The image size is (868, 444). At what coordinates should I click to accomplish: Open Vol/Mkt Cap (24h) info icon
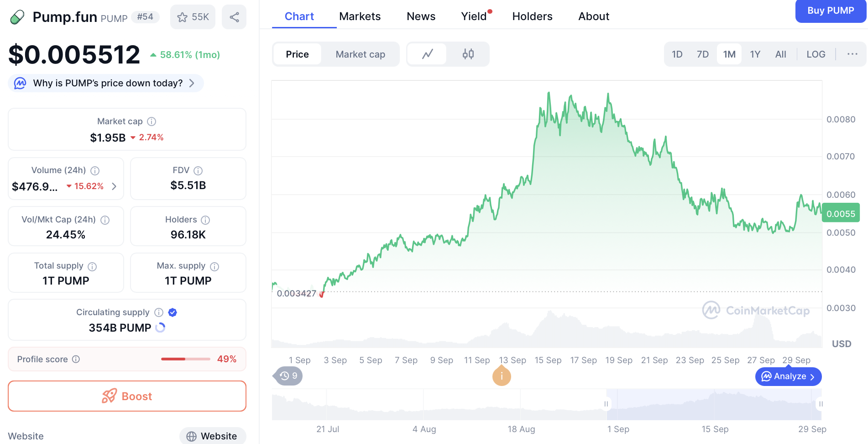click(105, 220)
